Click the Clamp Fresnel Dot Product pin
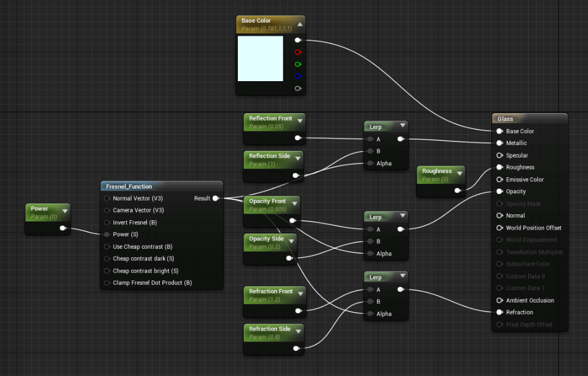588x376 pixels. click(x=107, y=283)
